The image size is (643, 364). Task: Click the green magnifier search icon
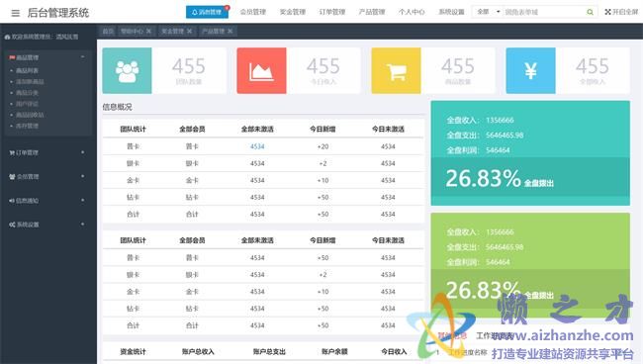[590, 12]
